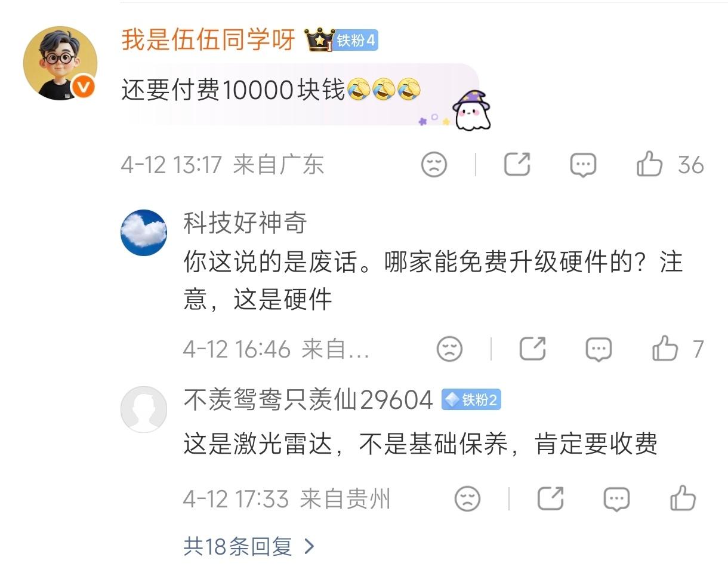The width and height of the screenshot is (728, 588).
Task: Share 科技好神奇's reply
Action: coord(532,349)
